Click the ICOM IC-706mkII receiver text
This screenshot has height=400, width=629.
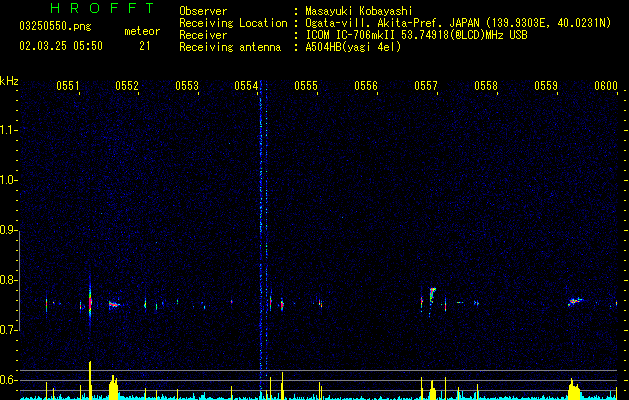(416, 35)
